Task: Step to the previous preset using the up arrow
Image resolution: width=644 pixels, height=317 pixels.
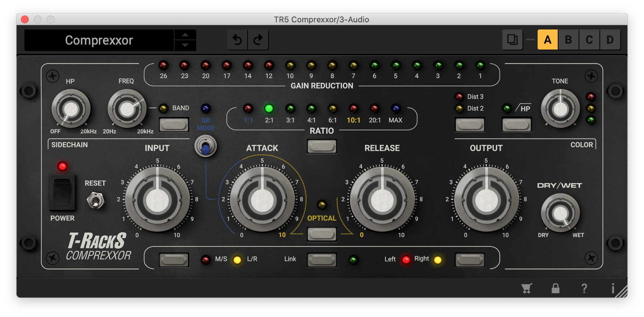Action: pos(185,35)
